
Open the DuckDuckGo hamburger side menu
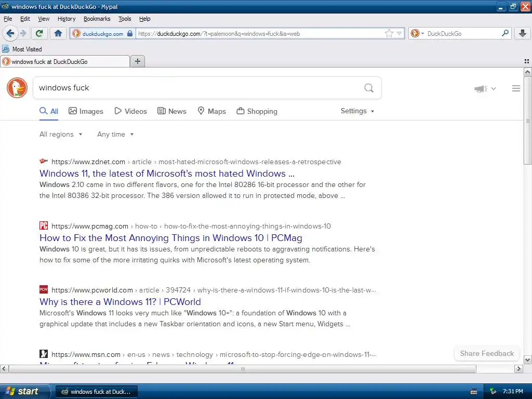click(x=516, y=88)
